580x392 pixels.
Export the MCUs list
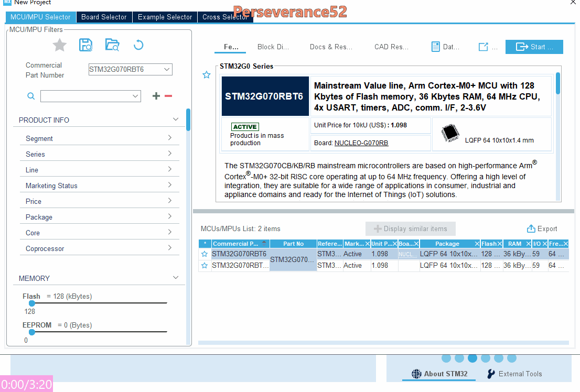(542, 229)
